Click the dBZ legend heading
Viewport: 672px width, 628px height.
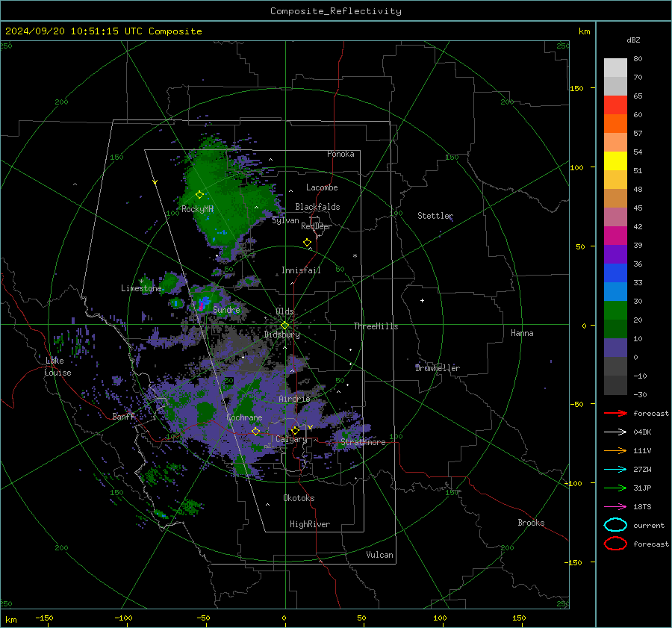(633, 40)
